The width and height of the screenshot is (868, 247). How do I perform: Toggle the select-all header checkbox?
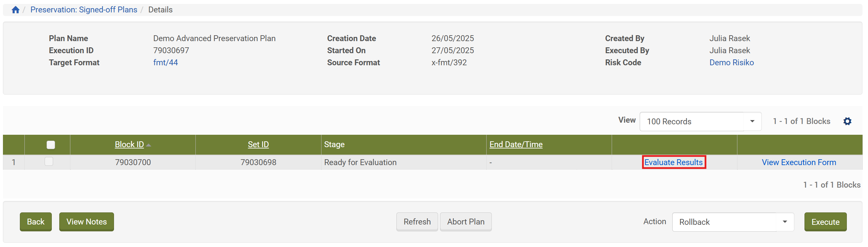click(x=50, y=145)
